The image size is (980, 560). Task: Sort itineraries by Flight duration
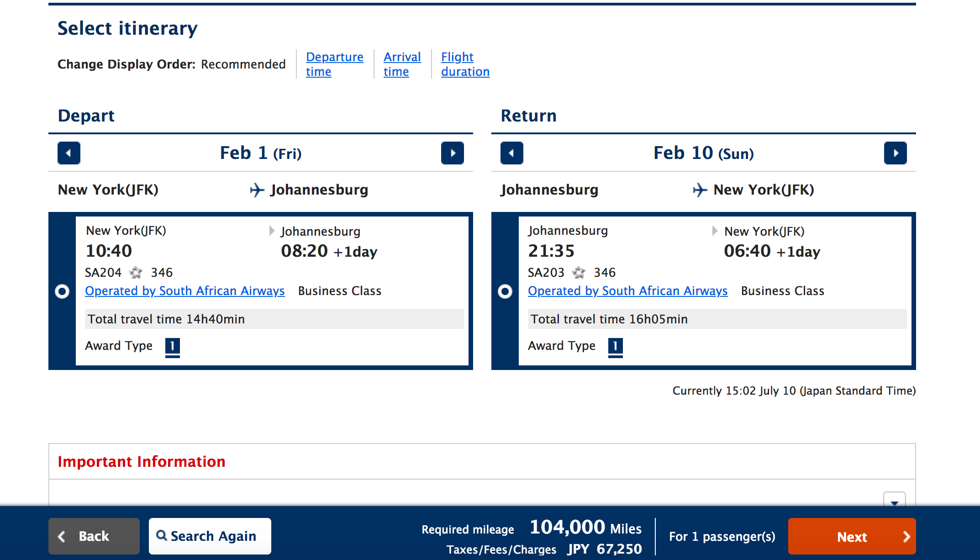pos(465,64)
